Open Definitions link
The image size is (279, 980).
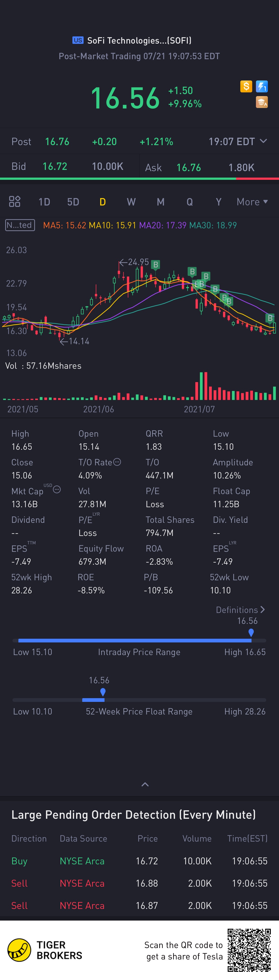pos(240,609)
